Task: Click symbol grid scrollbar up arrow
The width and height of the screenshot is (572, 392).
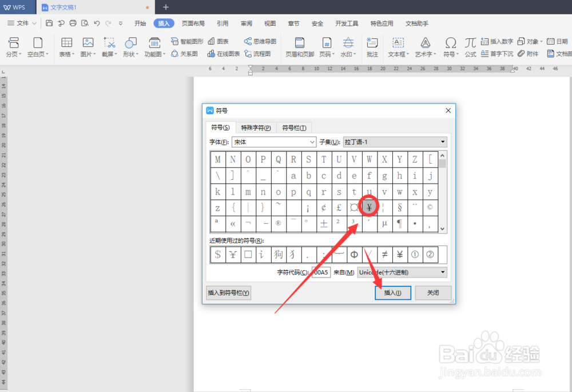Action: pos(443,156)
